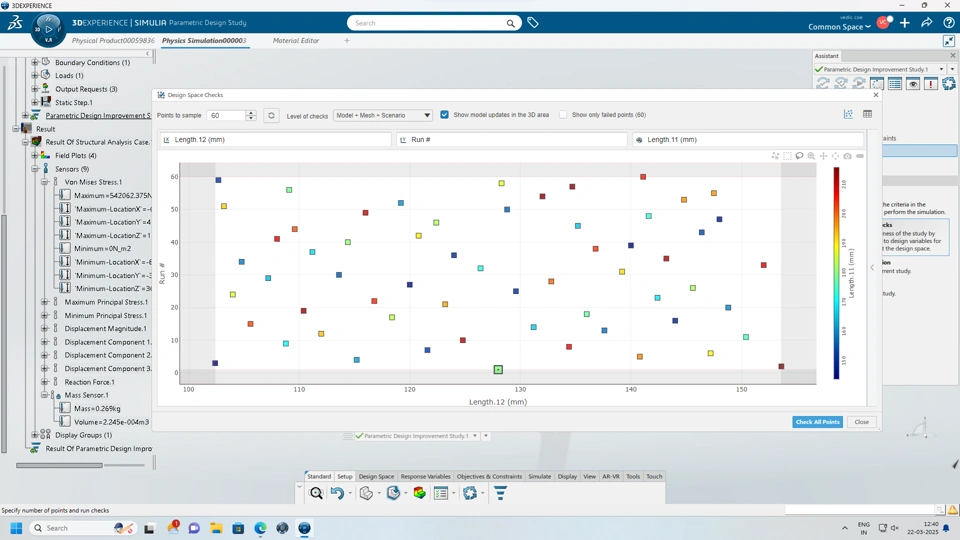Open the Material Editor tab

[296, 40]
